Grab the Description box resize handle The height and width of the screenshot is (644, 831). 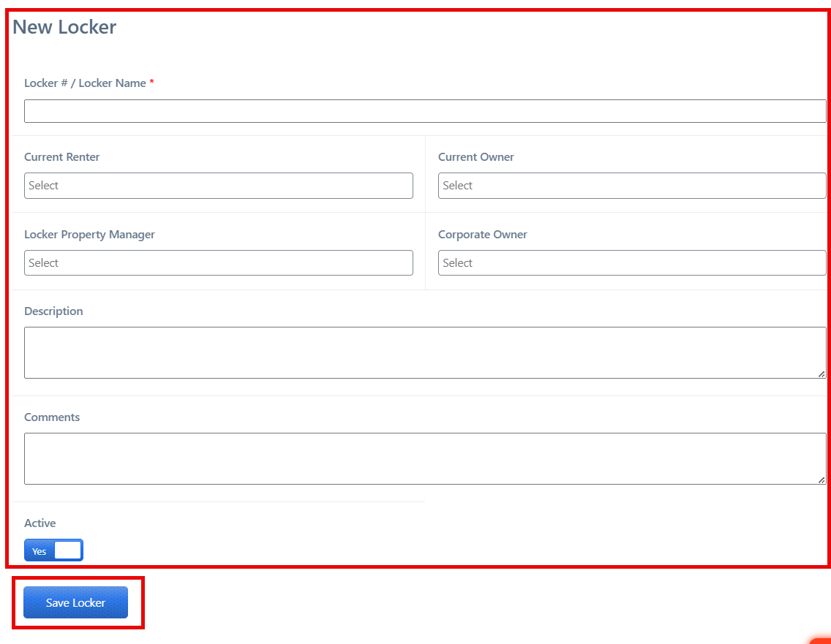point(821,374)
